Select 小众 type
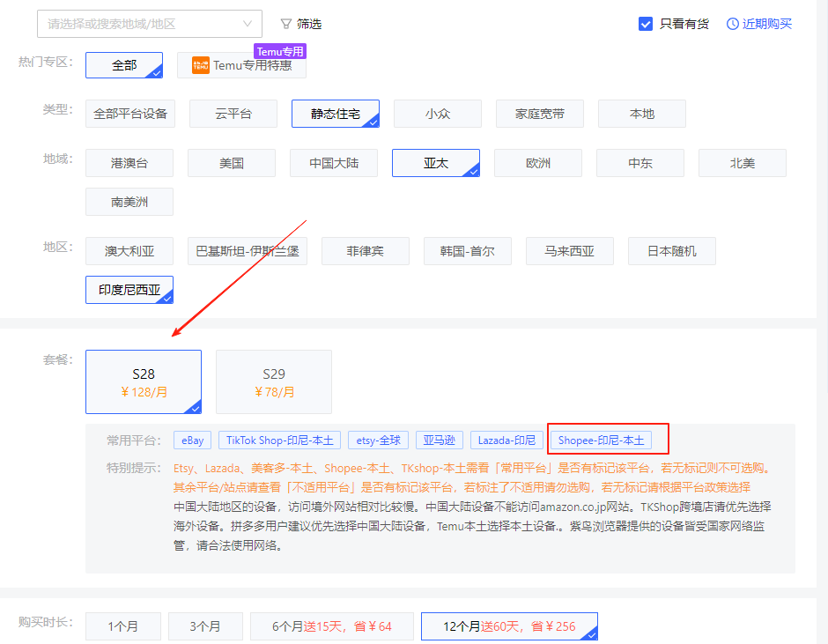Screen dimensions: 828x644 (x=438, y=114)
